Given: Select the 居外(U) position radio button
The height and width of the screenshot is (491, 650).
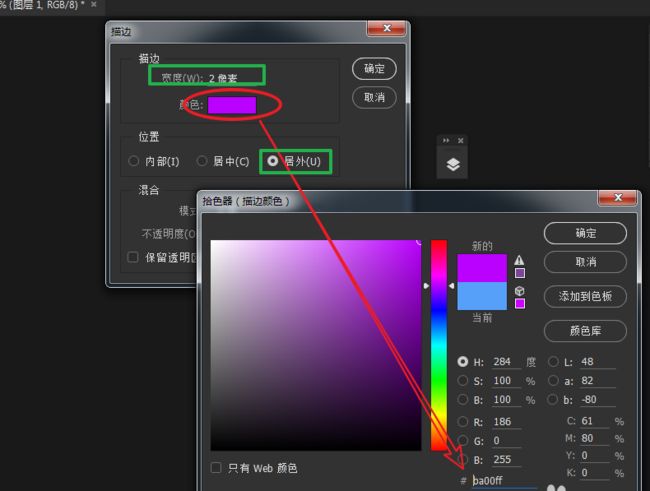Looking at the screenshot, I should (272, 160).
